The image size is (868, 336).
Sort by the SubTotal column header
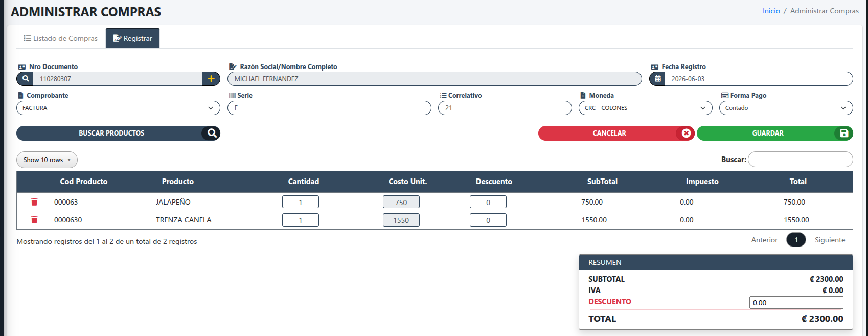coord(602,182)
